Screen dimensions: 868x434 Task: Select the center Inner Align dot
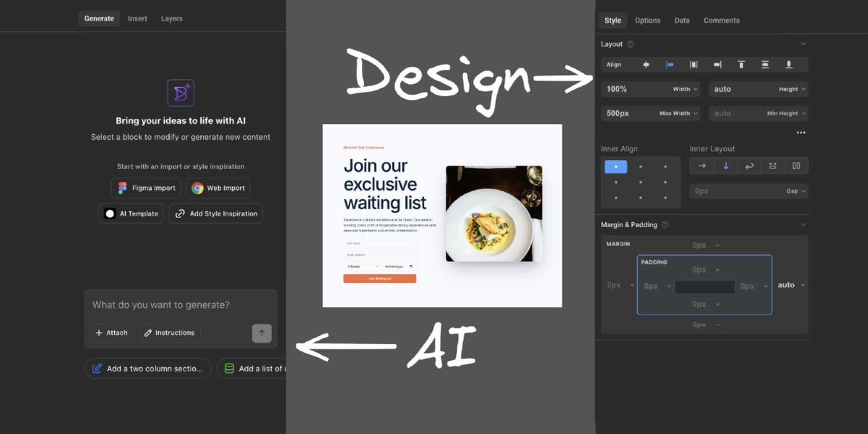point(641,182)
